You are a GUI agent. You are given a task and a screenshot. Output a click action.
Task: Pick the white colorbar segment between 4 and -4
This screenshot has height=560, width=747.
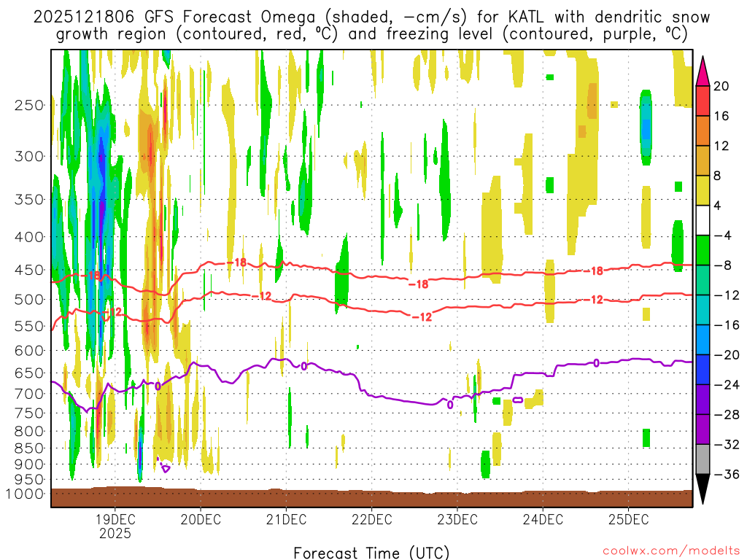tap(703, 220)
